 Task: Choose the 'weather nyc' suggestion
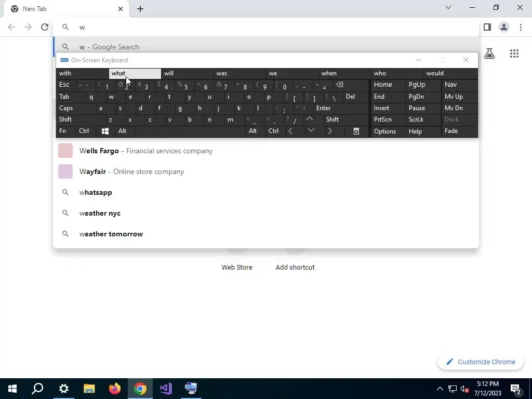click(x=267, y=213)
